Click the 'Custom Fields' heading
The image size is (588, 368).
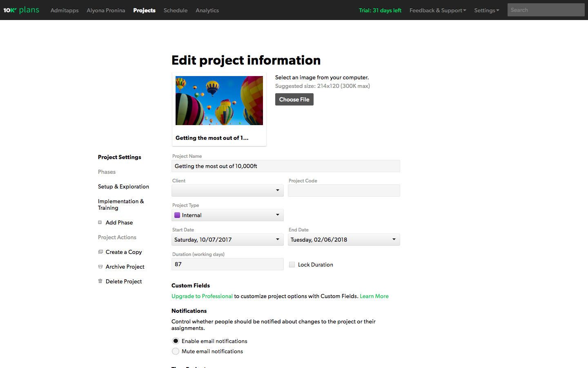(x=191, y=285)
